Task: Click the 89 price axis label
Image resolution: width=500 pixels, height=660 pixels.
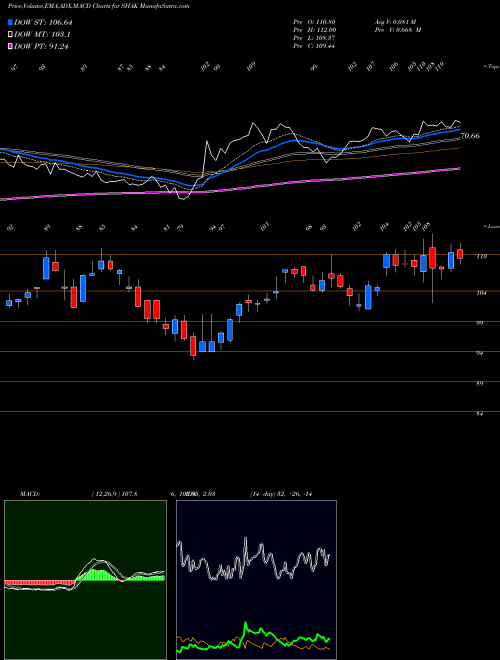Action: (480, 383)
